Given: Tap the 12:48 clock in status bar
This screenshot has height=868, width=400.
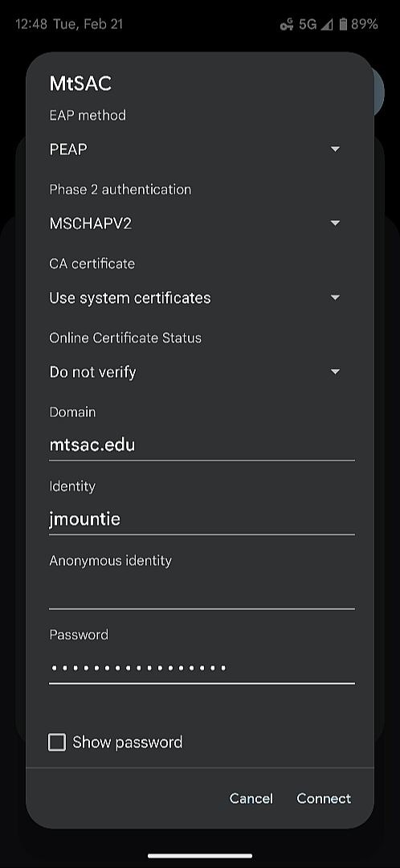Looking at the screenshot, I should tap(31, 24).
